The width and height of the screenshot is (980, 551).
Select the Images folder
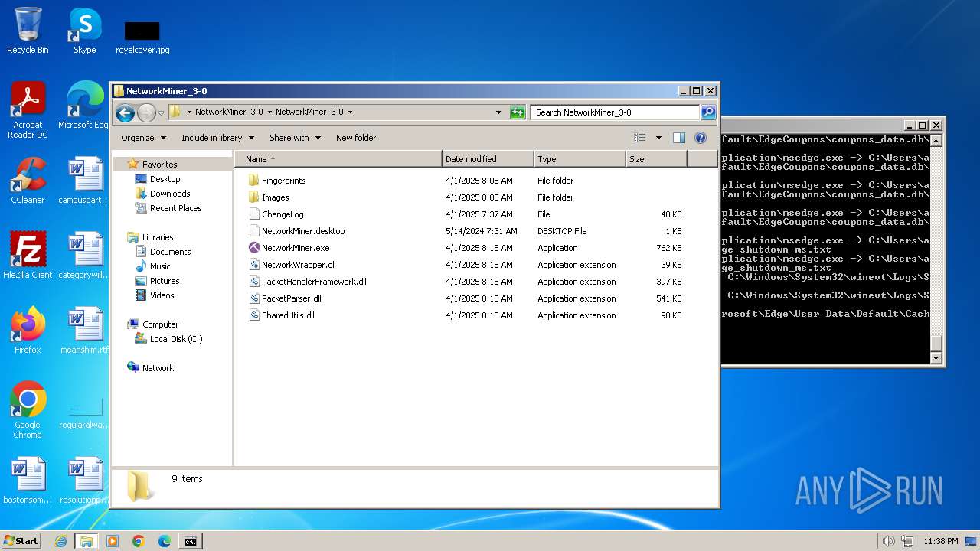coord(275,197)
